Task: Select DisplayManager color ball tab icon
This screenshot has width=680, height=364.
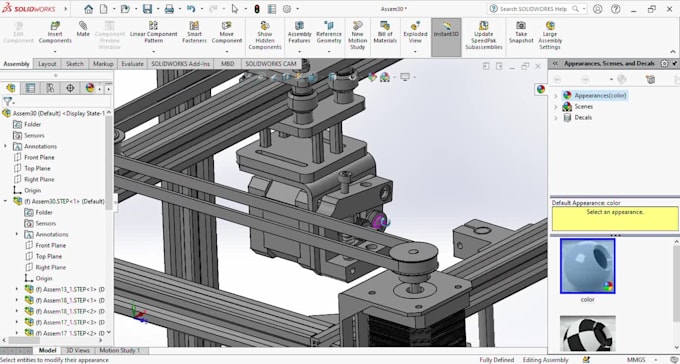Action: coord(90,88)
